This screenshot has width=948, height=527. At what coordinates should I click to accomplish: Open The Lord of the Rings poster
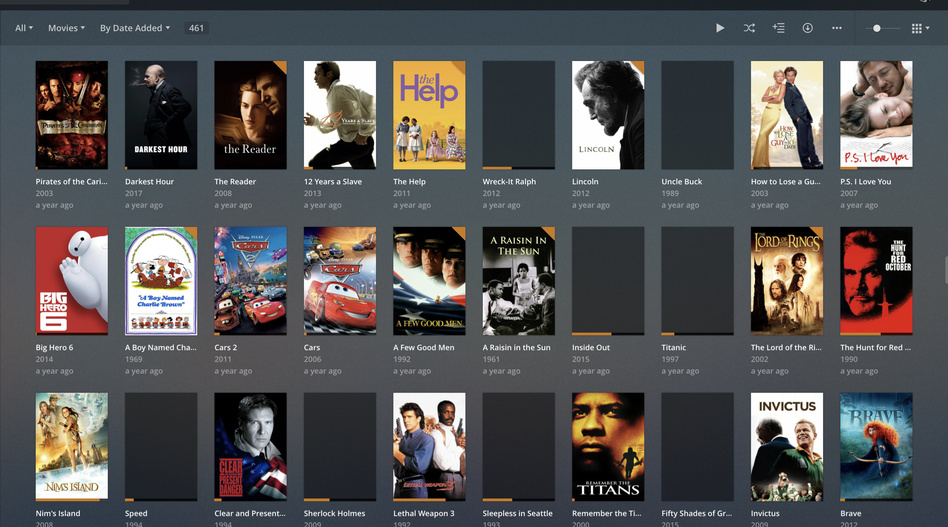(x=787, y=281)
